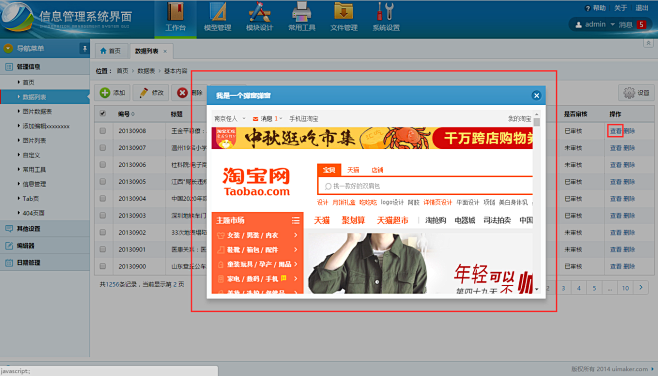Go to pagination page 4
This screenshot has width=658, height=376.
pyautogui.click(x=579, y=288)
